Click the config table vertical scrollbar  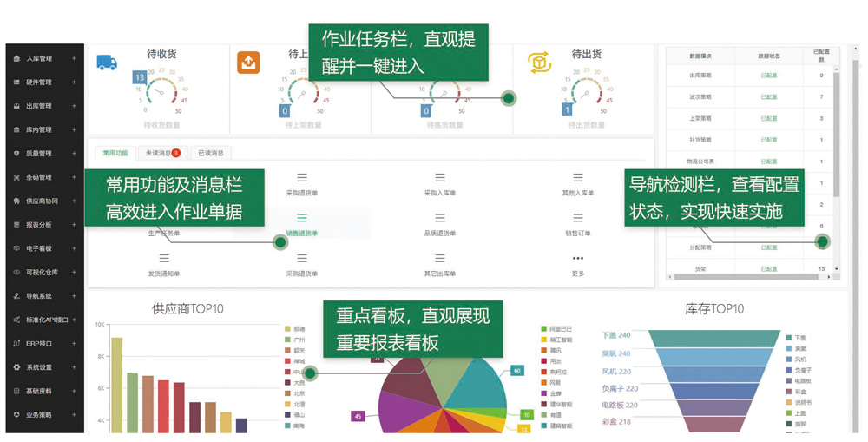click(x=837, y=130)
